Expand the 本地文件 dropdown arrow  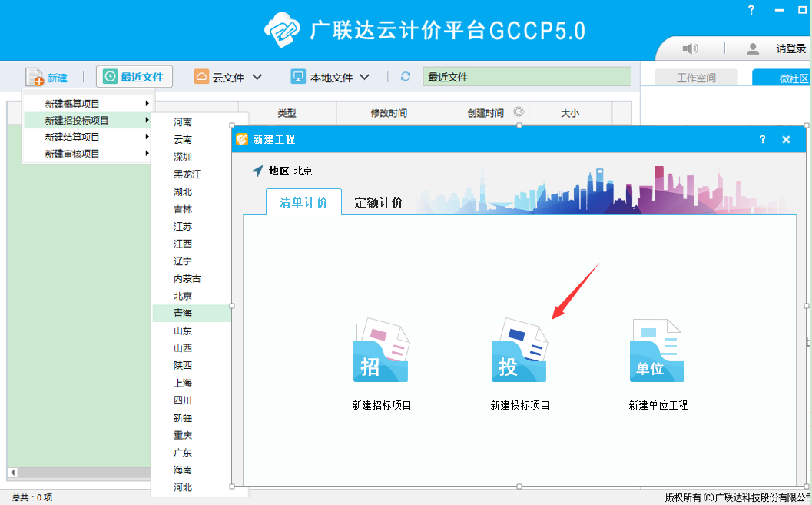pyautogui.click(x=365, y=77)
